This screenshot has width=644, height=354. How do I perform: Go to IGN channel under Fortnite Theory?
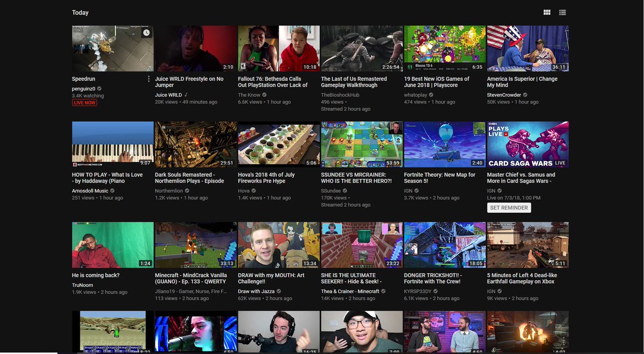pyautogui.click(x=408, y=191)
